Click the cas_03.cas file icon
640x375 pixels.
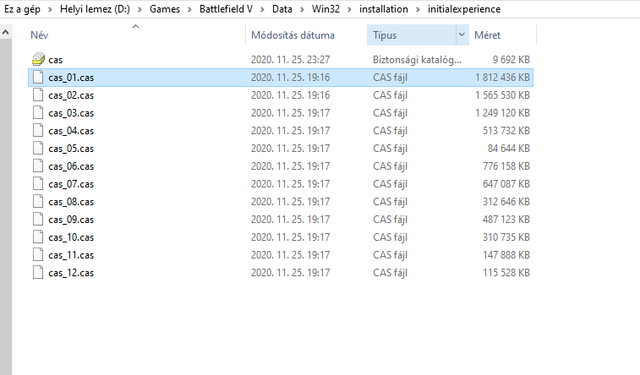click(x=38, y=113)
